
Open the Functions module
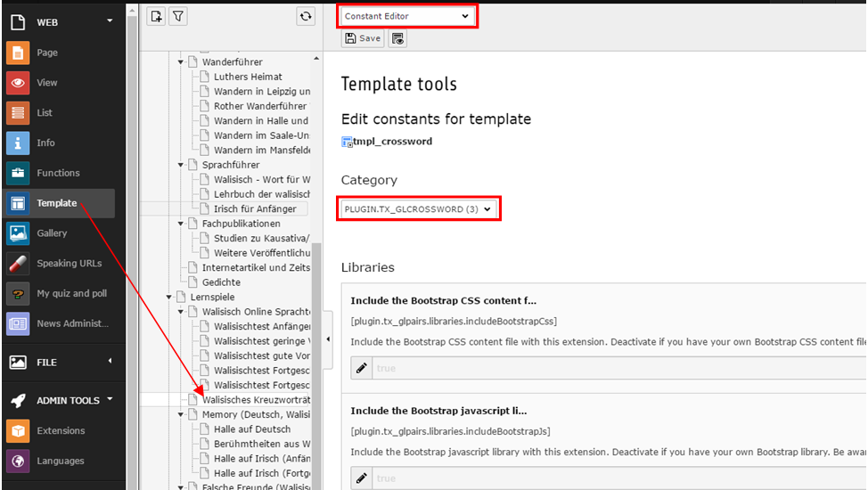(x=59, y=173)
